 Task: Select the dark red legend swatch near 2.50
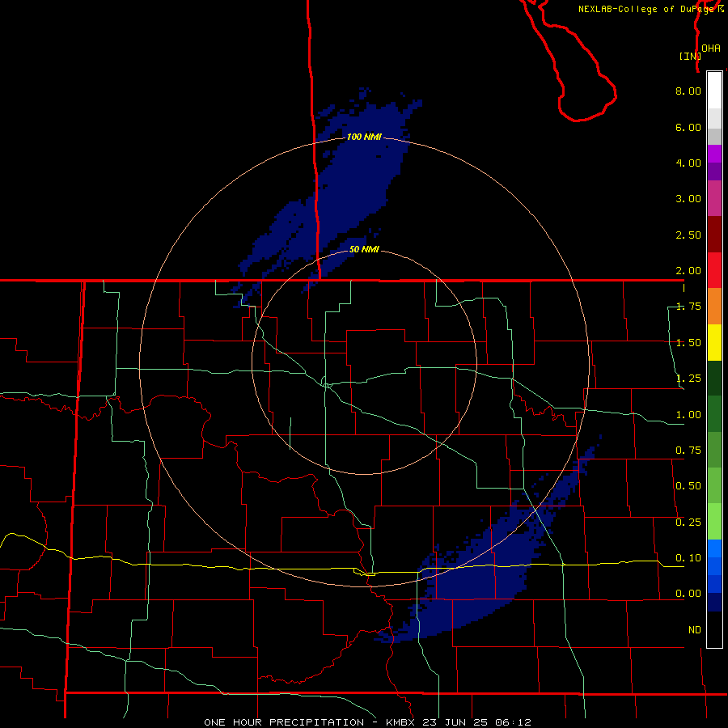tap(714, 235)
